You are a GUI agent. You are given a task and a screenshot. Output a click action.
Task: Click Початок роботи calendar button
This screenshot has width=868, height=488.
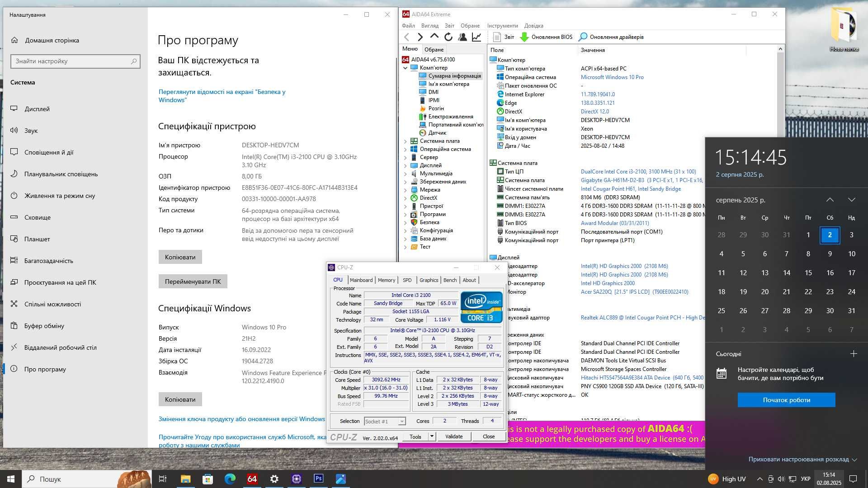coord(787,400)
